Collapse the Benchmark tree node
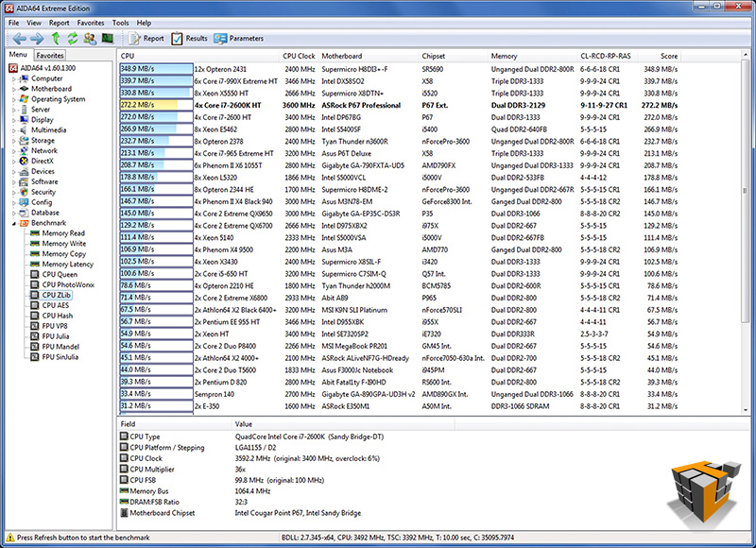 tap(14, 223)
